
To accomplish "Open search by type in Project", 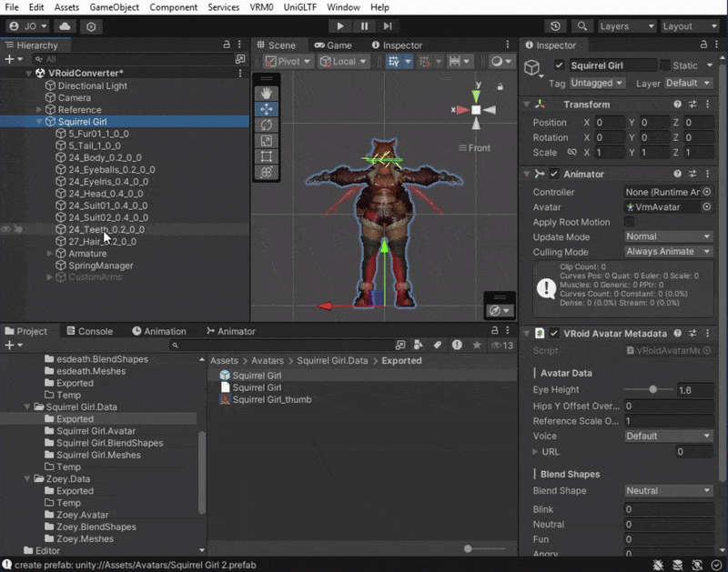I will click(x=419, y=345).
